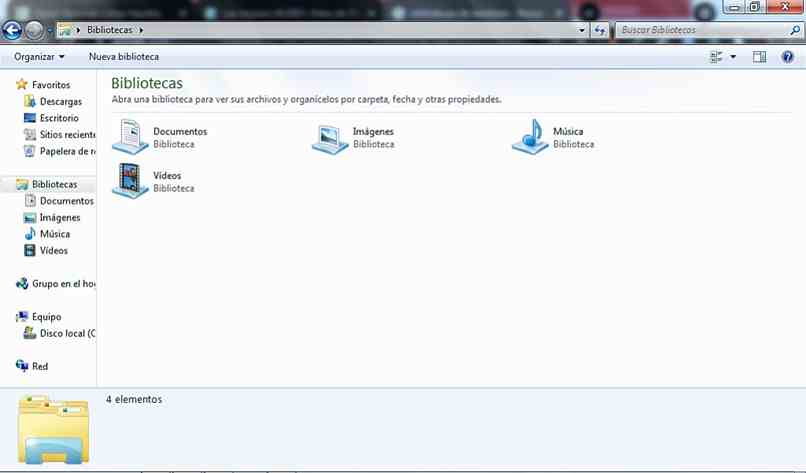Click the sidebar Vídeos film icon
The height and width of the screenshot is (473, 806).
pos(30,250)
